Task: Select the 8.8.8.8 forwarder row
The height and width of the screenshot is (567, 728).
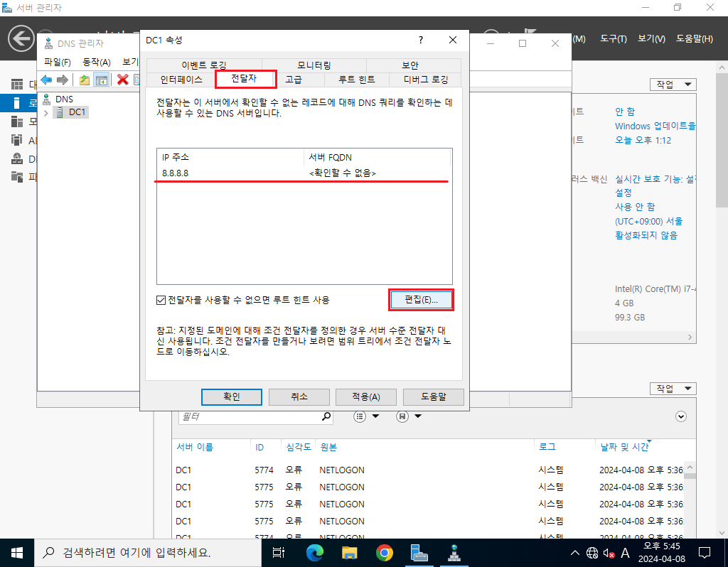Action: [x=304, y=173]
